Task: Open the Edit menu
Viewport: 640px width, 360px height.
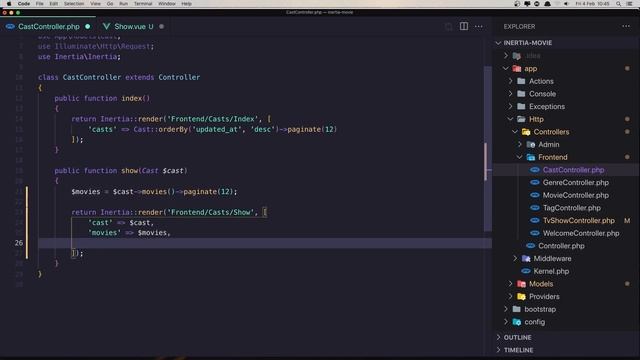Action: pos(53,4)
